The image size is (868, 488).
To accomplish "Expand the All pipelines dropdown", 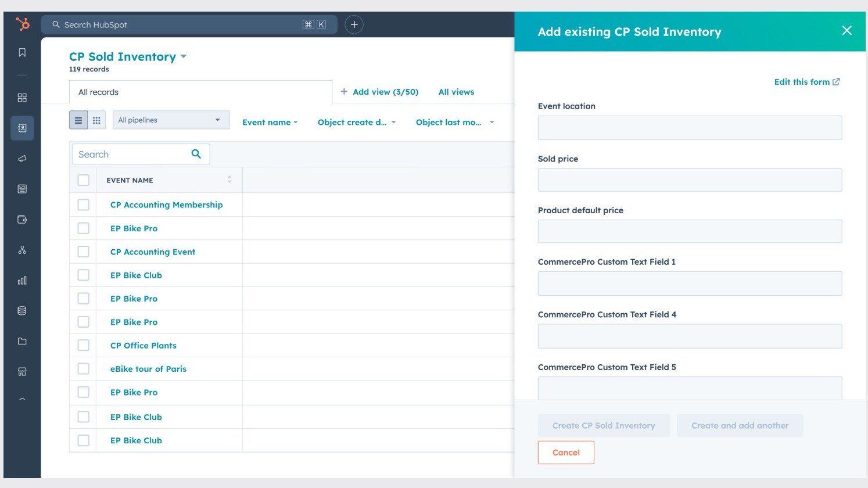I will point(171,120).
